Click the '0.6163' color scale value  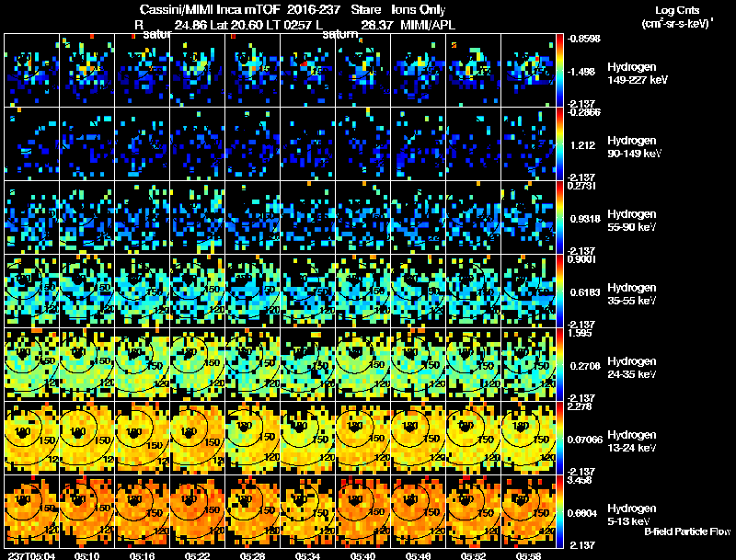[x=585, y=292]
